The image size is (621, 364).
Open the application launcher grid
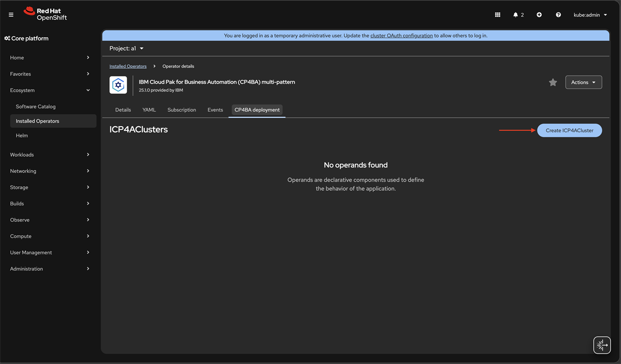click(x=498, y=15)
